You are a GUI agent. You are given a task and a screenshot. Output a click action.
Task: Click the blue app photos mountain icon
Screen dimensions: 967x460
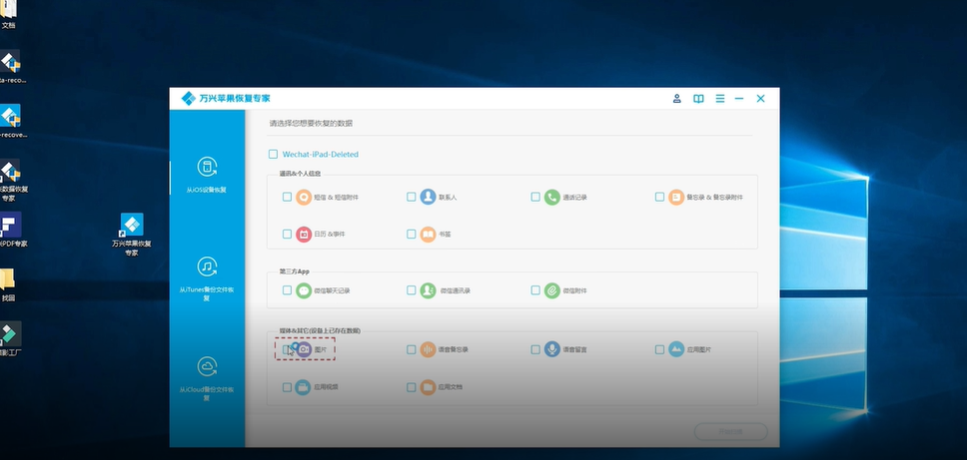[677, 350]
